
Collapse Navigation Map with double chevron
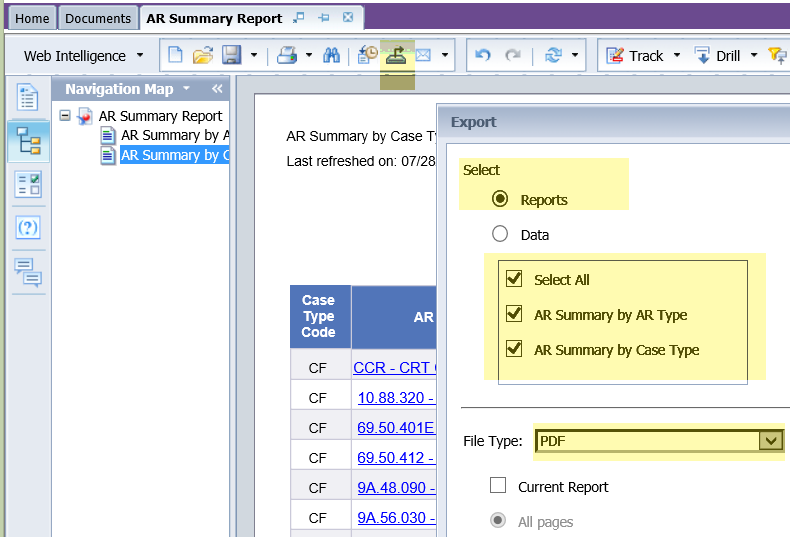click(x=217, y=89)
